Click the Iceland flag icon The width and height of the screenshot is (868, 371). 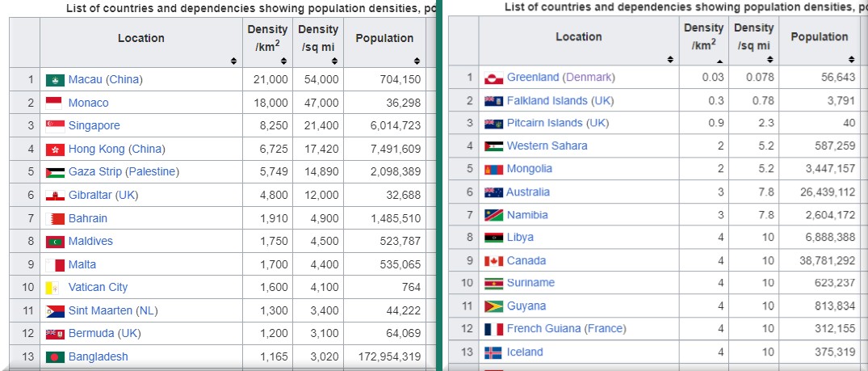tap(493, 352)
